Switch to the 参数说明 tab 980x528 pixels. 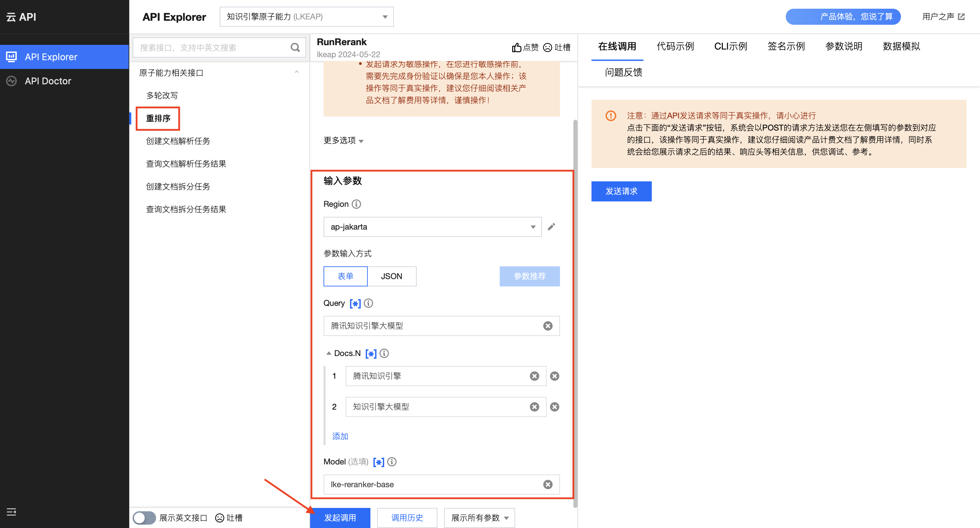tap(843, 47)
